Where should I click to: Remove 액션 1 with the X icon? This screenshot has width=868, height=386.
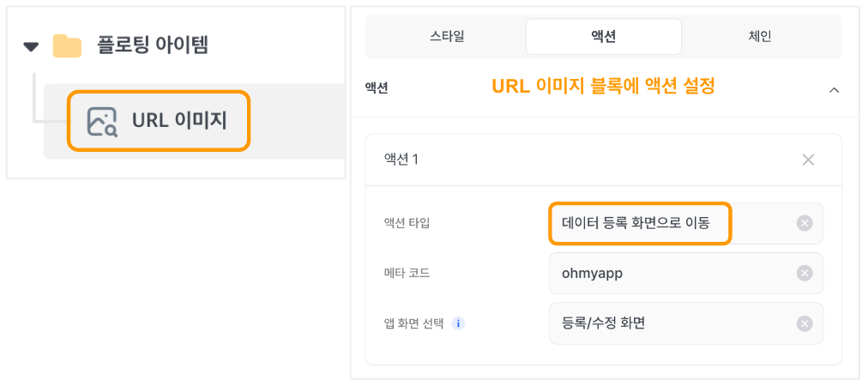coord(808,160)
